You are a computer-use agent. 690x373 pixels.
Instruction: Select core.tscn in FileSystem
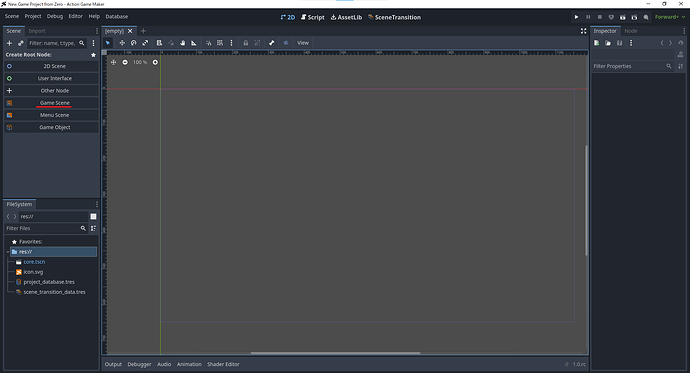pyautogui.click(x=34, y=262)
